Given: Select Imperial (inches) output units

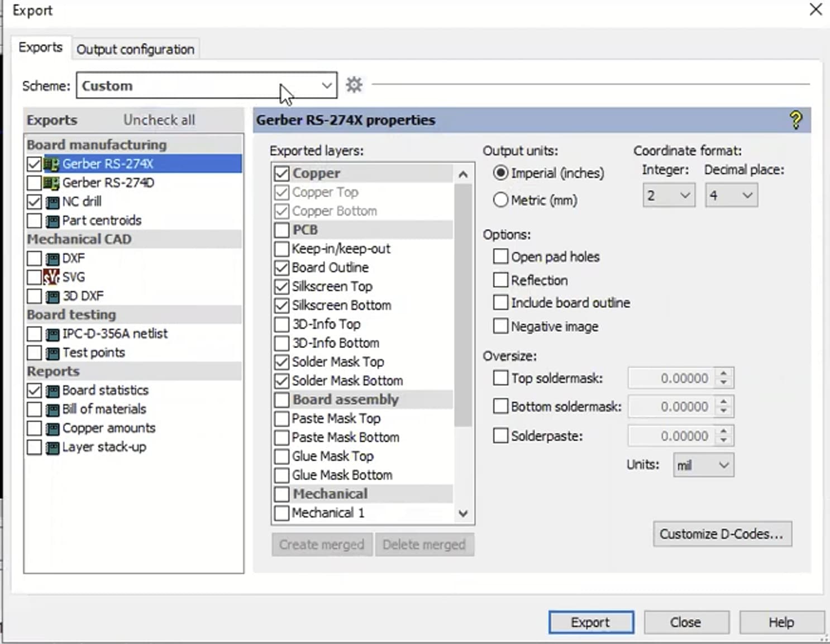Looking at the screenshot, I should 500,173.
